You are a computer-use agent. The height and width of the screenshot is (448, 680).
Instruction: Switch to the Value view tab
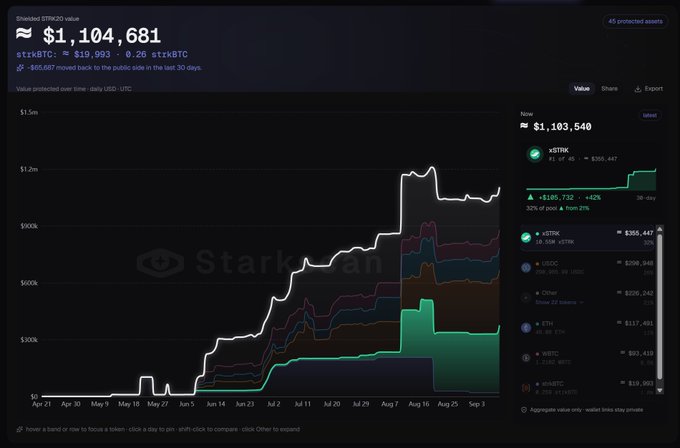(x=582, y=88)
